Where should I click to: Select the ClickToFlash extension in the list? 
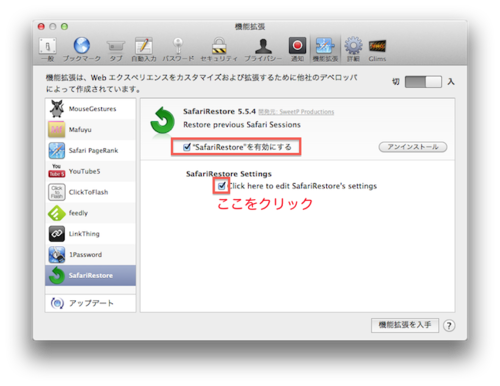(x=90, y=192)
